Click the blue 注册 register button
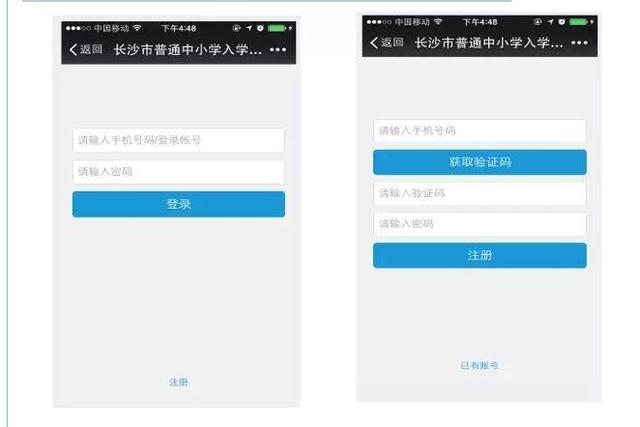 480,256
